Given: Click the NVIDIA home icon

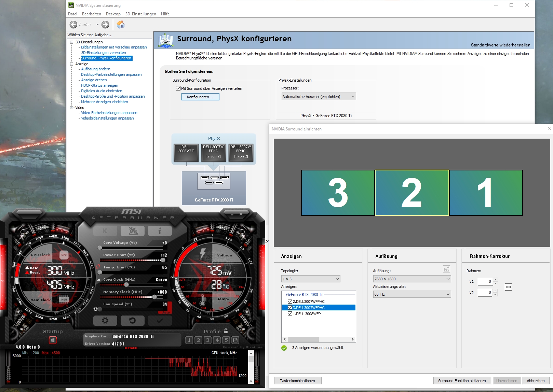Looking at the screenshot, I should pos(121,25).
